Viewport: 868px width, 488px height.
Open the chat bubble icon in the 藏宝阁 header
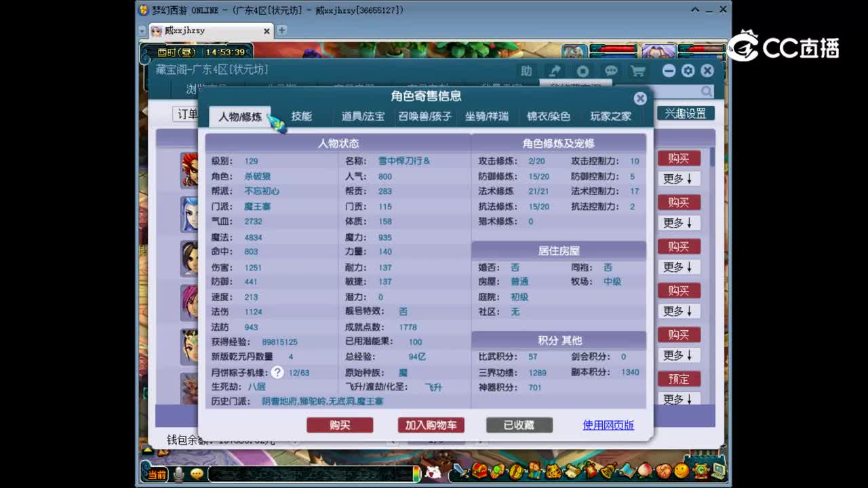tap(611, 70)
